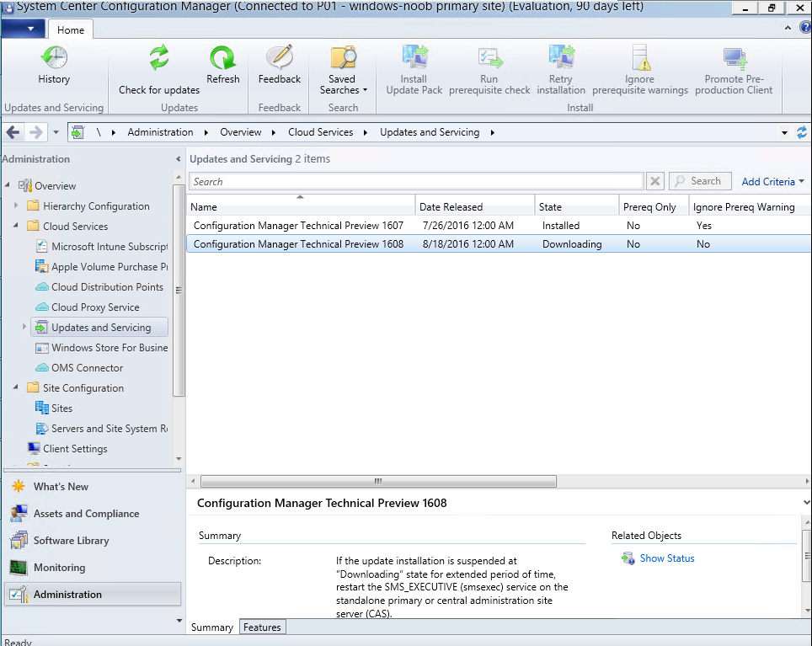Click the horizontal list scrollbar
This screenshot has height=646, width=812.
[378, 482]
